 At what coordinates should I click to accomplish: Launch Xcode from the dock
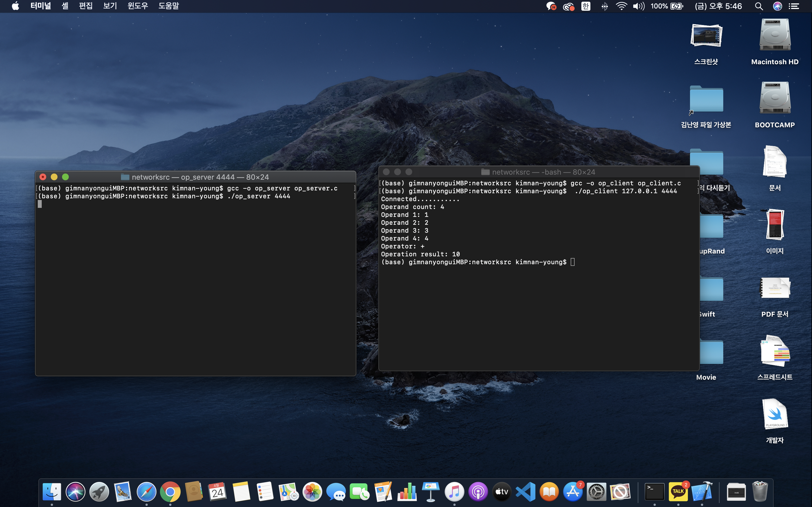coord(701,492)
